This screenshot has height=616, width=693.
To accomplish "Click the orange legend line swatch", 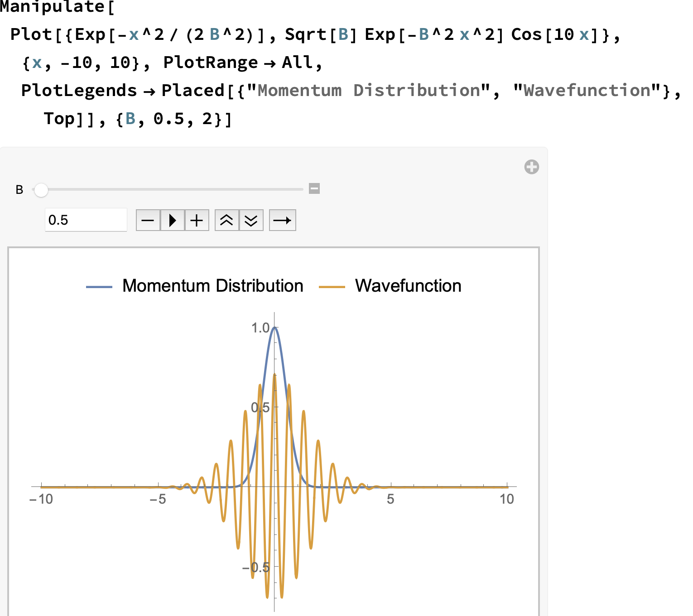I will (x=332, y=287).
